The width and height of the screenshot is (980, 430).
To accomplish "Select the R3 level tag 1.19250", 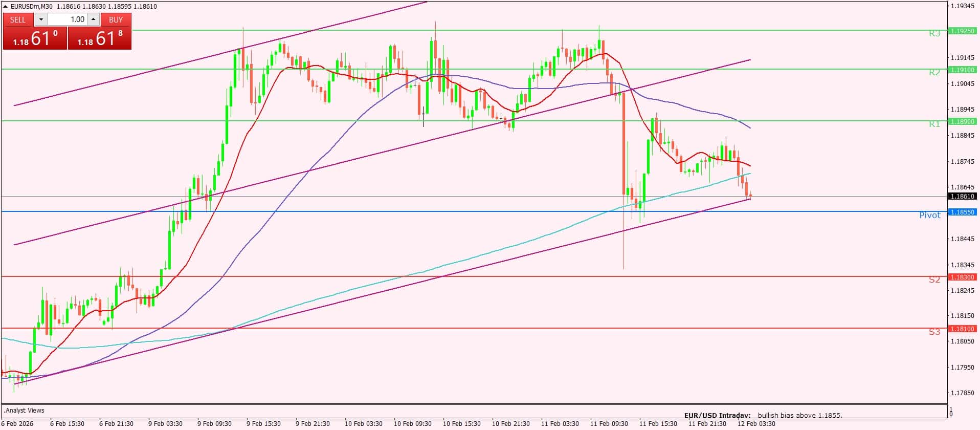I will pos(962,31).
